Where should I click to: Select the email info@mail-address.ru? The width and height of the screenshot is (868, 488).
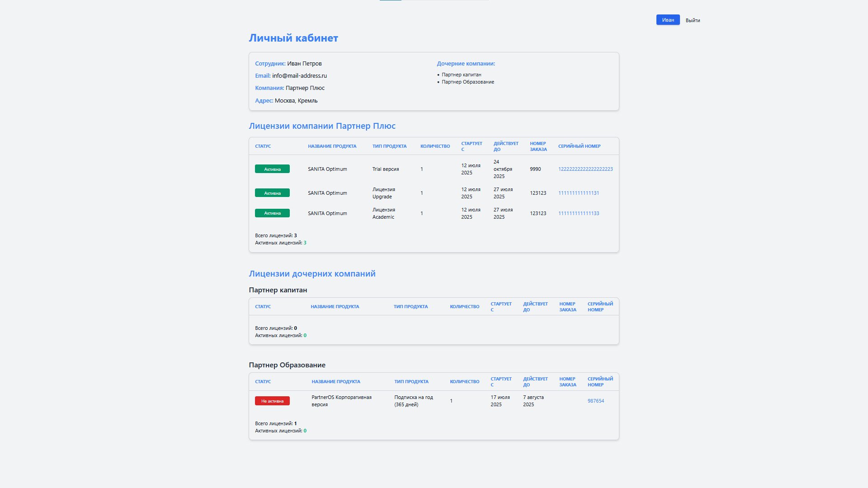[299, 76]
